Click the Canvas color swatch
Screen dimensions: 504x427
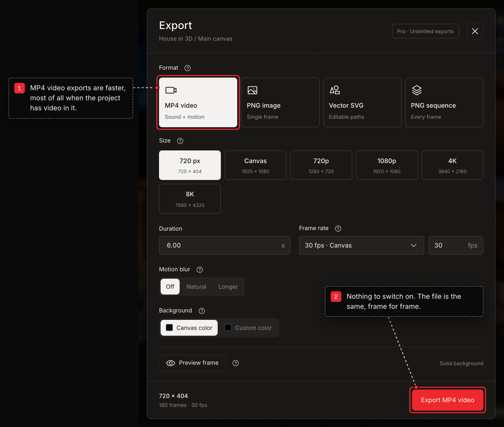click(169, 328)
